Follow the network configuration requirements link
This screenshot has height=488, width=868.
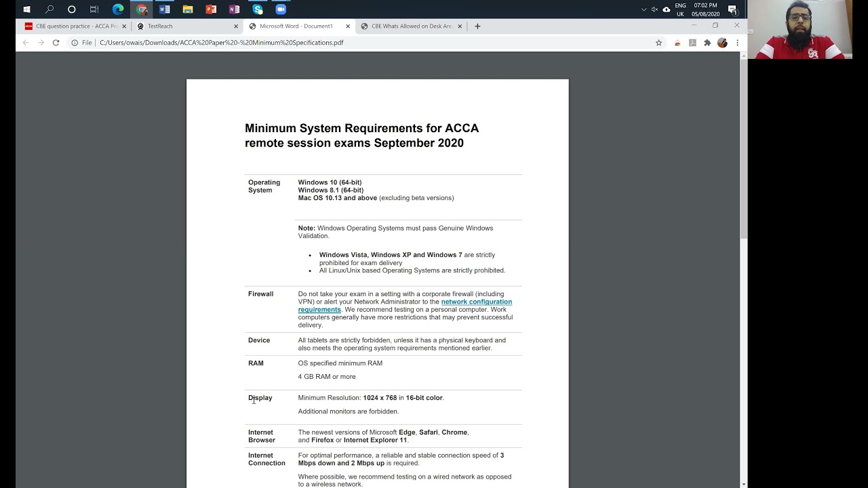405,306
